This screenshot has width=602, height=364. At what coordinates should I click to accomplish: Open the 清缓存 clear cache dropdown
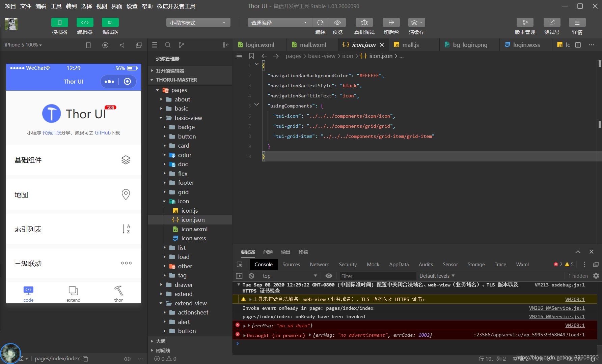(416, 23)
